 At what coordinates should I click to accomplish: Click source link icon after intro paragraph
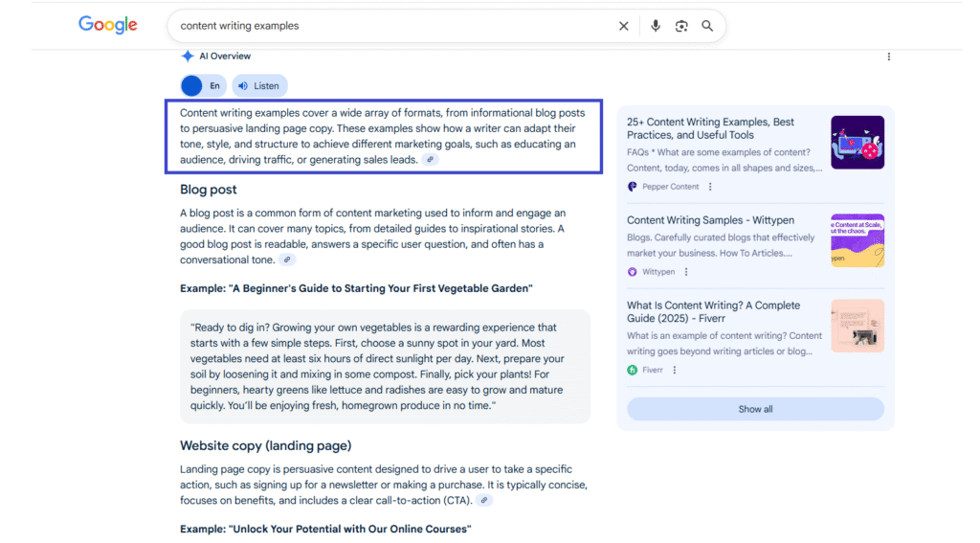coord(431,160)
